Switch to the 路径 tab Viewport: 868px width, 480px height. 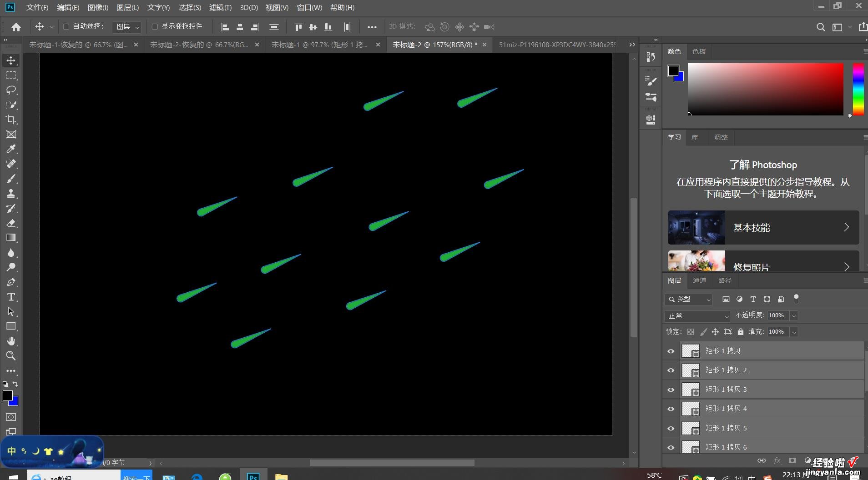coord(725,280)
